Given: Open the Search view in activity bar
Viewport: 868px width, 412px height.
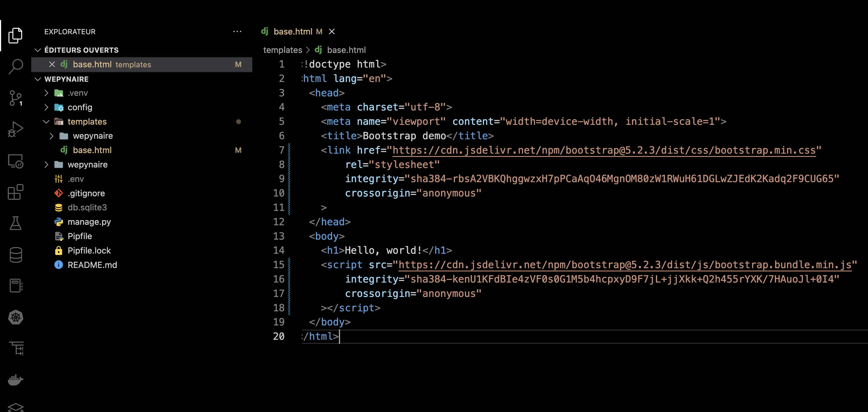Looking at the screenshot, I should click(16, 66).
